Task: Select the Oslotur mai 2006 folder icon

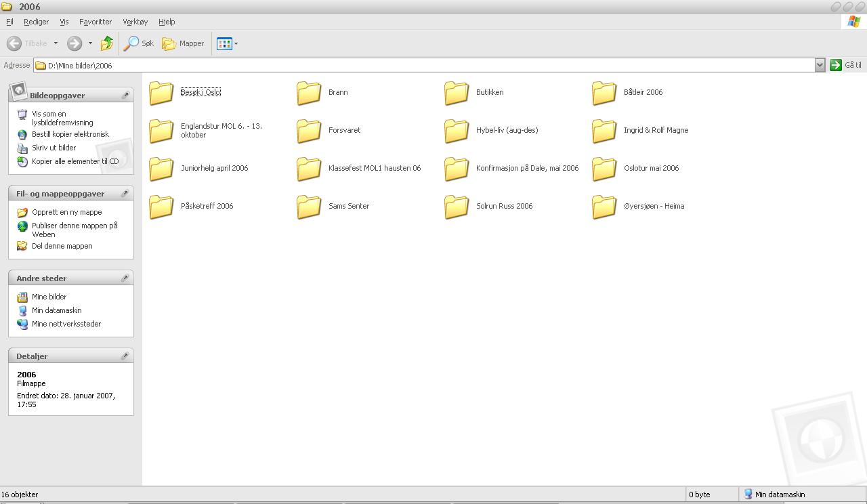Action: [x=604, y=169]
